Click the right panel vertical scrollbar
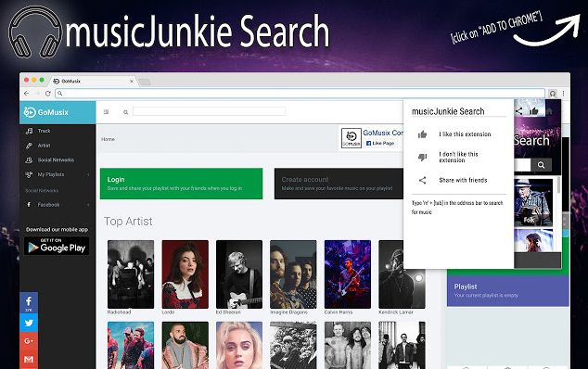 point(558,184)
